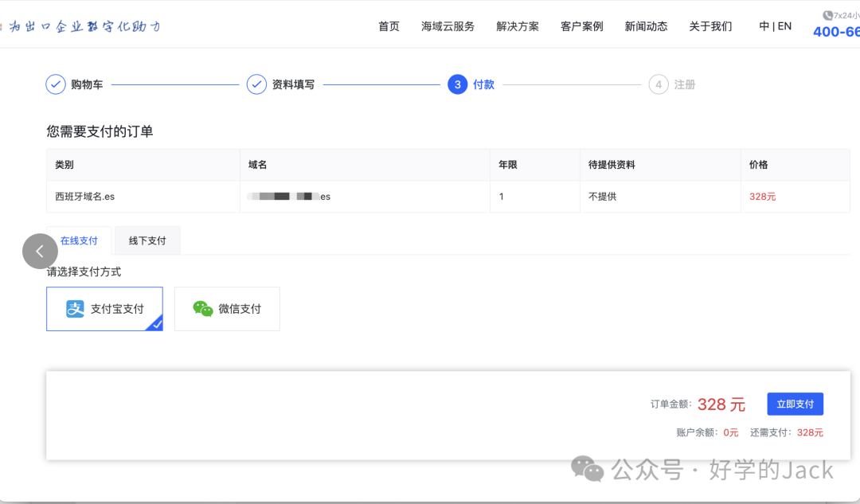The image size is (860, 504).
Task: Click the 立即支付 pay now button
Action: click(x=795, y=404)
